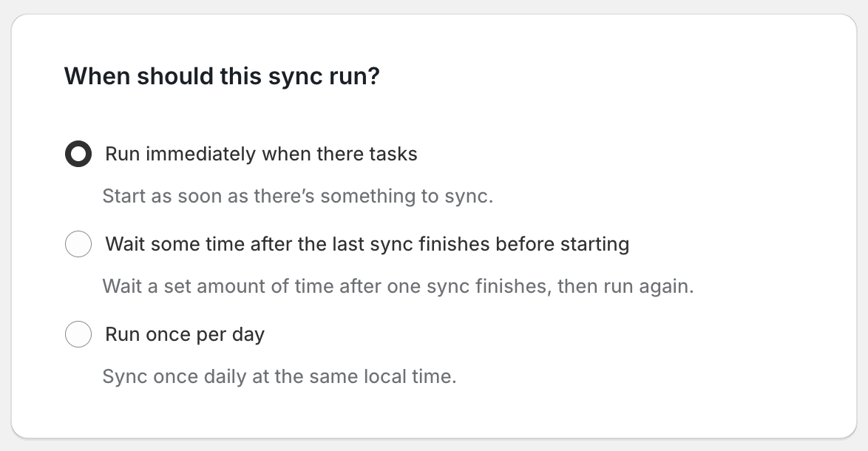
Task: Click the label "Run once per day"
Action: [184, 334]
